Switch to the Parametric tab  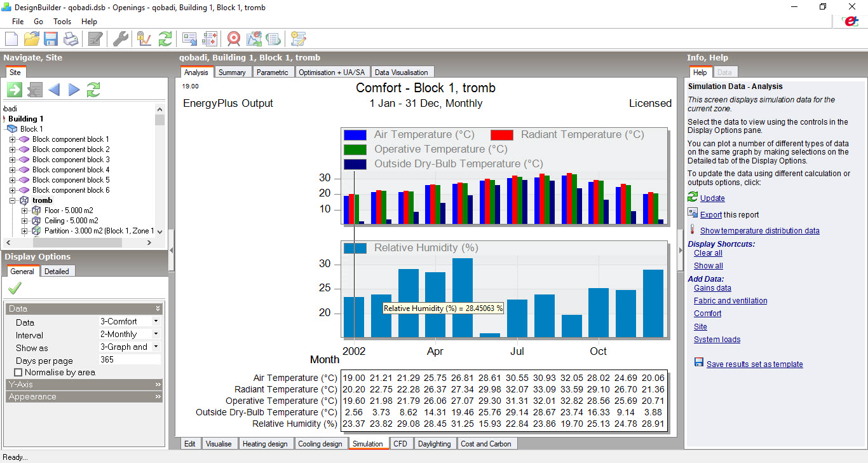pos(273,73)
